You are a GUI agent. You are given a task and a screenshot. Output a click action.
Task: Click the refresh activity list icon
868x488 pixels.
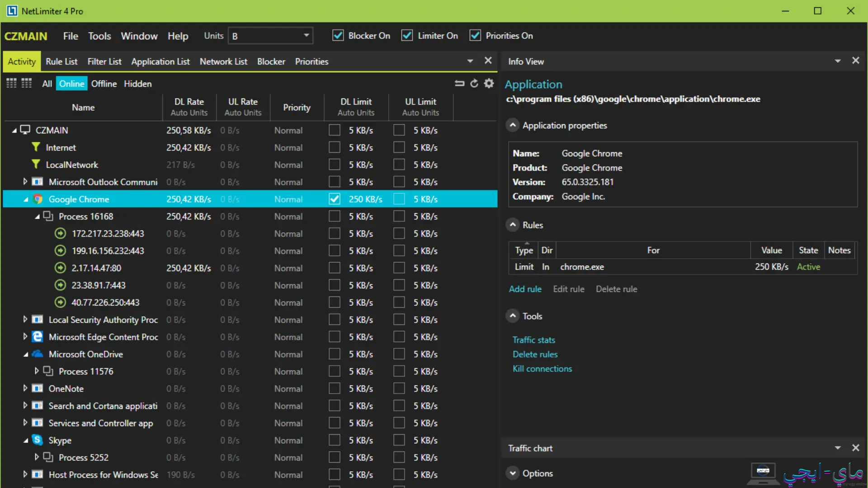[474, 84]
